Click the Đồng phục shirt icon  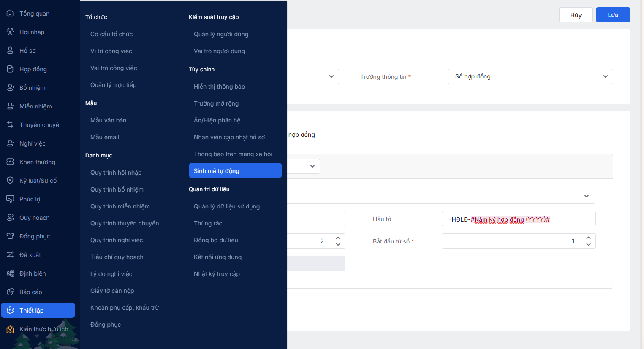pyautogui.click(x=10, y=236)
